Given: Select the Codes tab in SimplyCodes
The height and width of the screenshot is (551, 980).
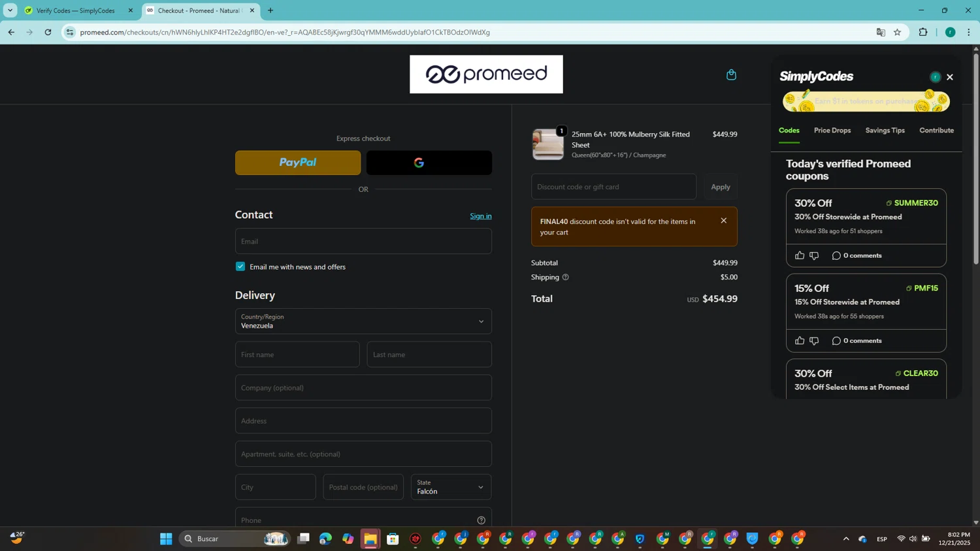Looking at the screenshot, I should click(x=789, y=131).
